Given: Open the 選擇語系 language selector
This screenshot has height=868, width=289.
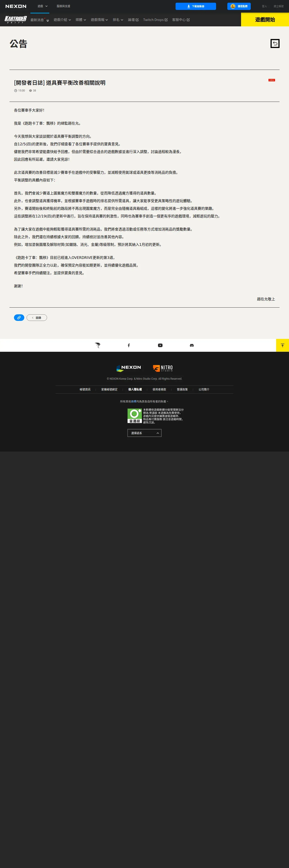Looking at the screenshot, I should point(144,433).
